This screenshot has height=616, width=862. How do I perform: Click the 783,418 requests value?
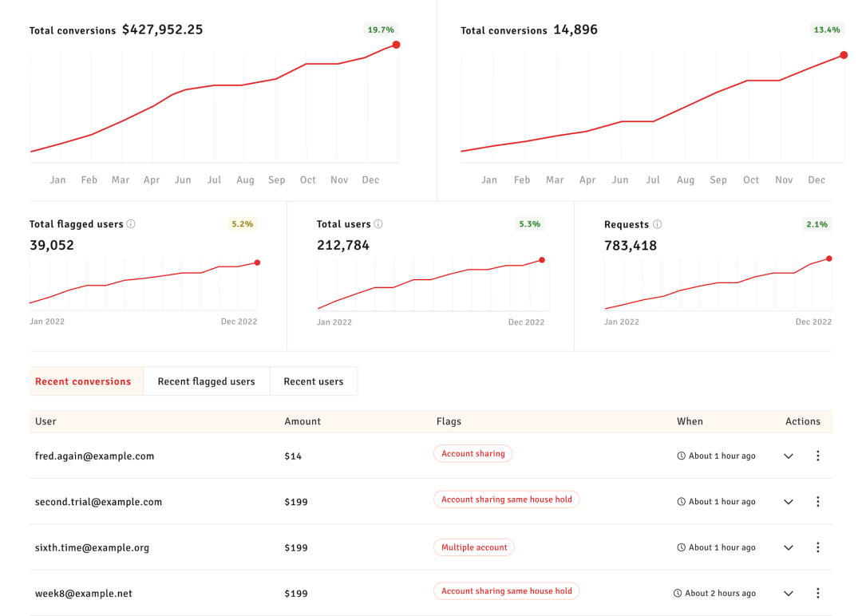tap(631, 246)
